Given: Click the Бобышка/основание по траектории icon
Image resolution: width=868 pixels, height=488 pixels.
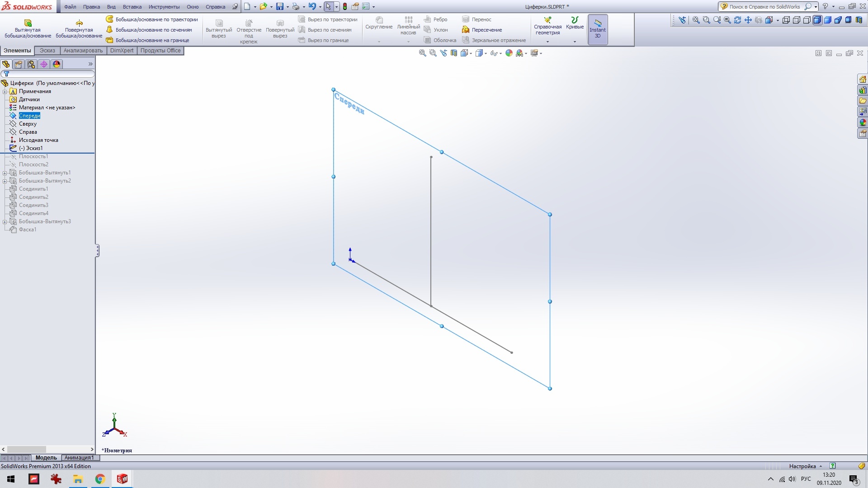Looking at the screenshot, I should pyautogui.click(x=109, y=20).
